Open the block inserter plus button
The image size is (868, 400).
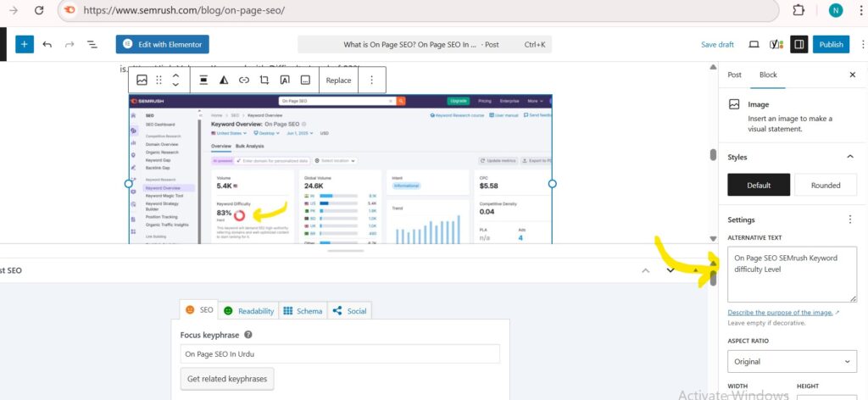(25, 44)
